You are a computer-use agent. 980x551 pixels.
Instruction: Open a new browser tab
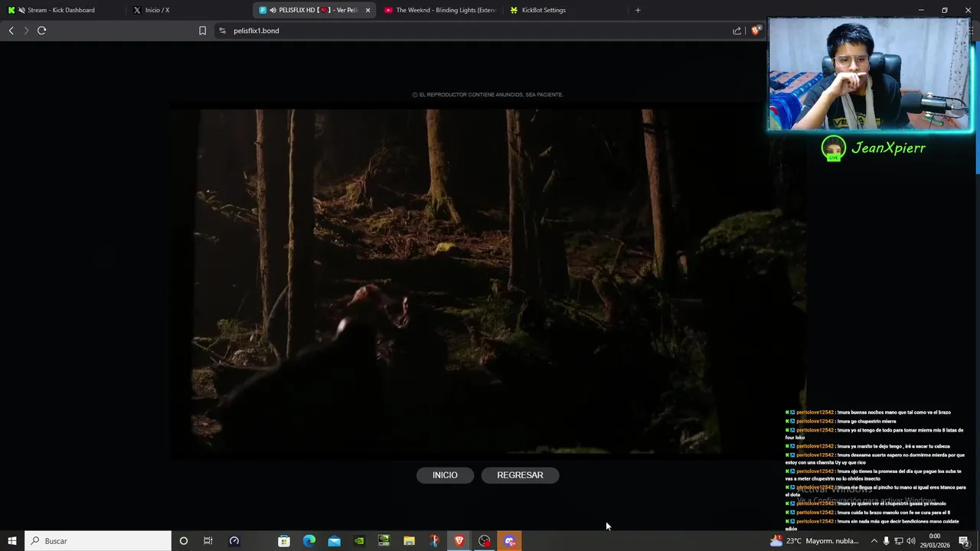638,10
